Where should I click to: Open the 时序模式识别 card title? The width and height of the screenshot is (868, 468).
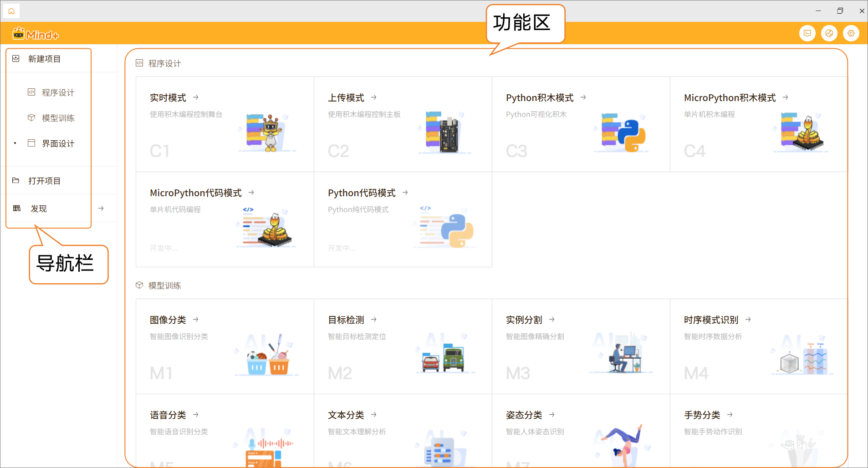tap(711, 320)
